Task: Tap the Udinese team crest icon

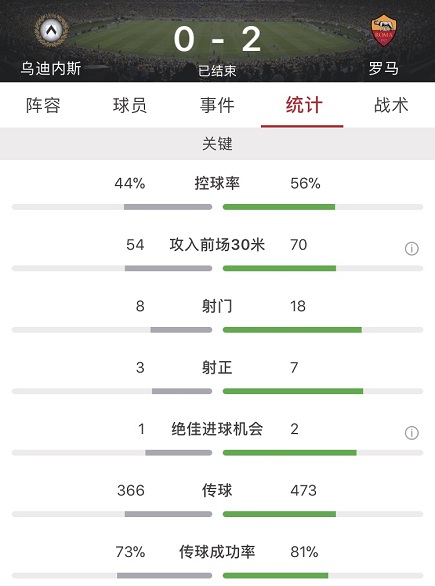Action: point(51,30)
